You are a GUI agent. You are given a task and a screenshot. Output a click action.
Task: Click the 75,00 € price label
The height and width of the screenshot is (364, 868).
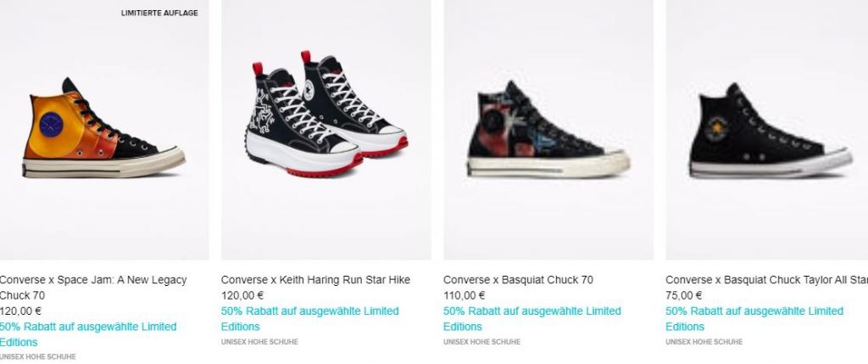click(x=684, y=296)
